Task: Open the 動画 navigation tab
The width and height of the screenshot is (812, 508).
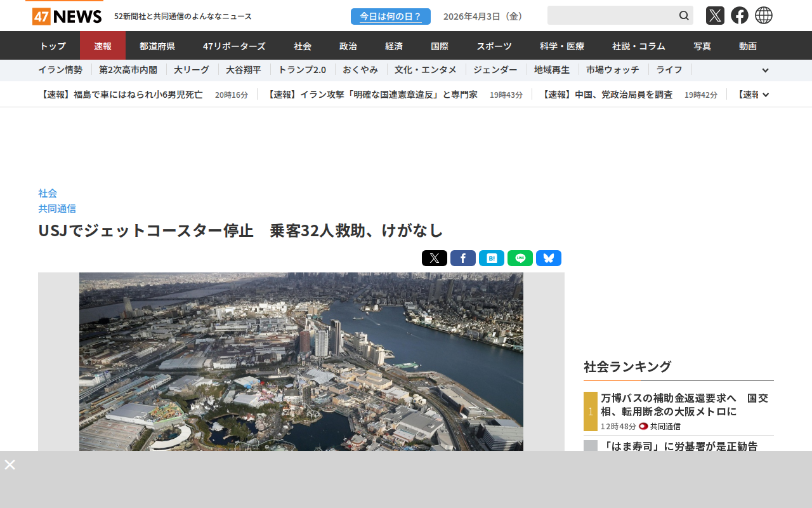Action: [748, 46]
